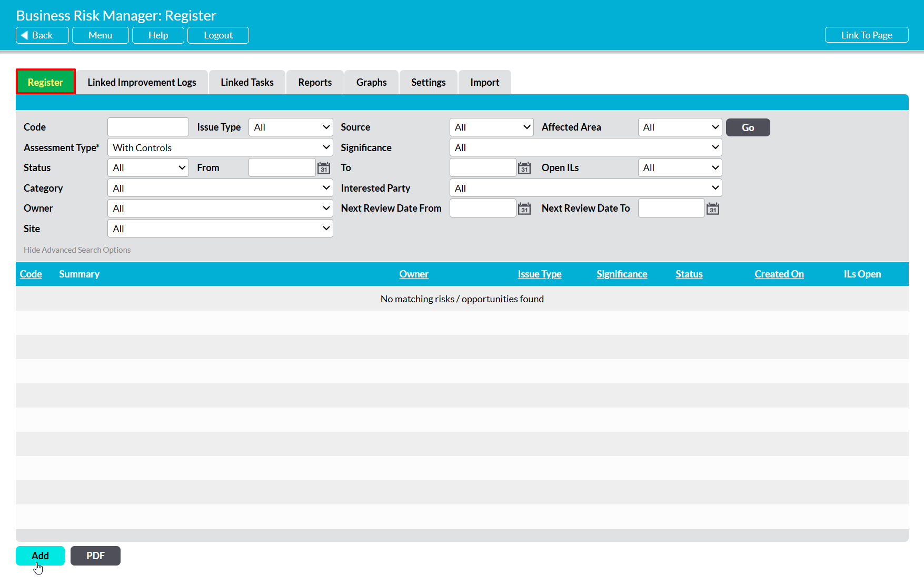Expand the Open ILs dropdown
The width and height of the screenshot is (924, 585).
click(680, 168)
